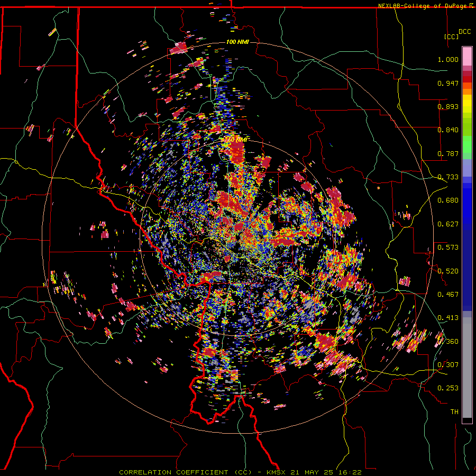
Task: Click the gray bottom segment of color bar
Action: [x=467, y=368]
